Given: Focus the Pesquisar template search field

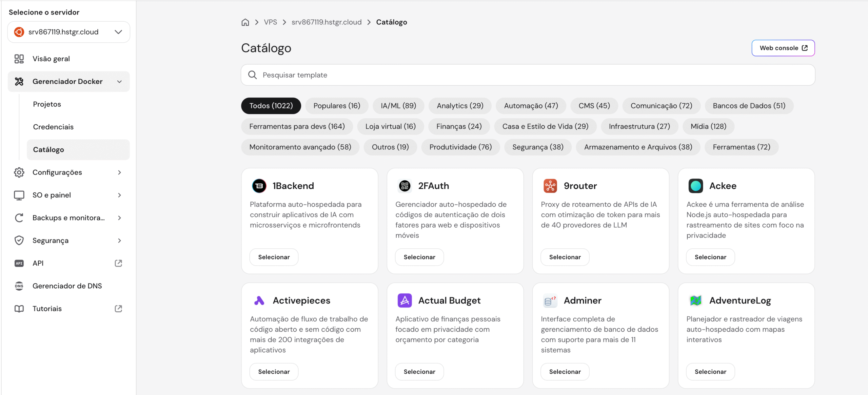Looking at the screenshot, I should [528, 75].
